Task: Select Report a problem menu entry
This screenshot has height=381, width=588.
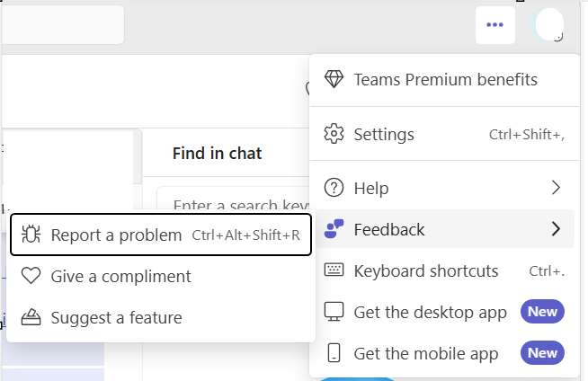Action: [x=116, y=235]
